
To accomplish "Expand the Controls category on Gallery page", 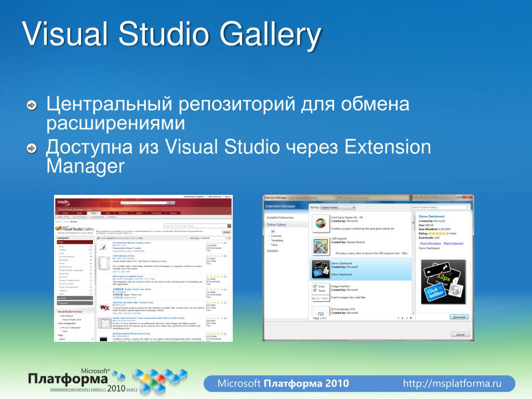I will [x=75, y=298].
